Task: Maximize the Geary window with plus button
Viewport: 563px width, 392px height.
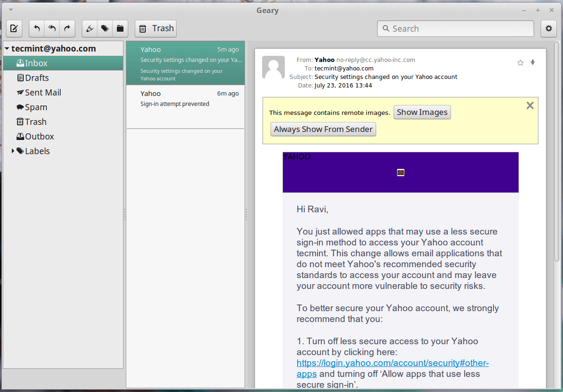Action: [538, 10]
